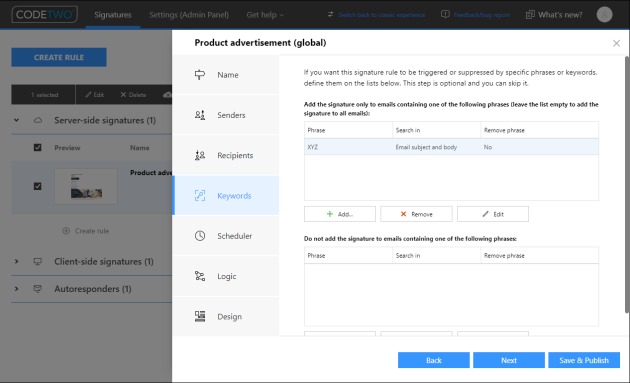This screenshot has width=630, height=383.
Task: Click the Logic step icon
Action: tap(200, 276)
